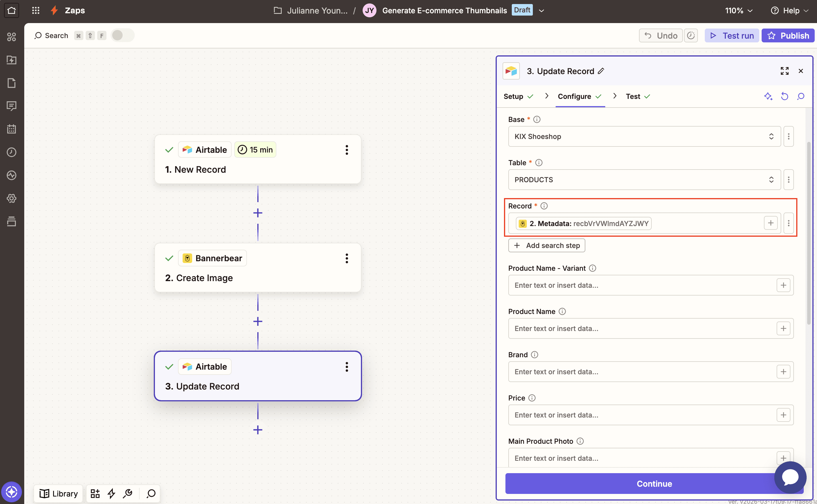Refresh fields using the circular arrow icon
The width and height of the screenshot is (817, 504).
[785, 96]
